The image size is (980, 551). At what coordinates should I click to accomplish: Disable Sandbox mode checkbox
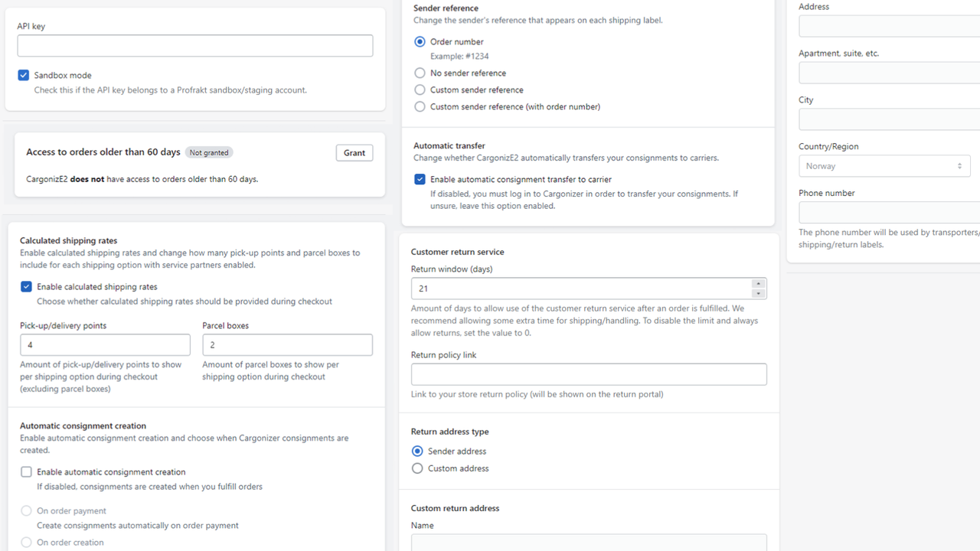pyautogui.click(x=23, y=75)
